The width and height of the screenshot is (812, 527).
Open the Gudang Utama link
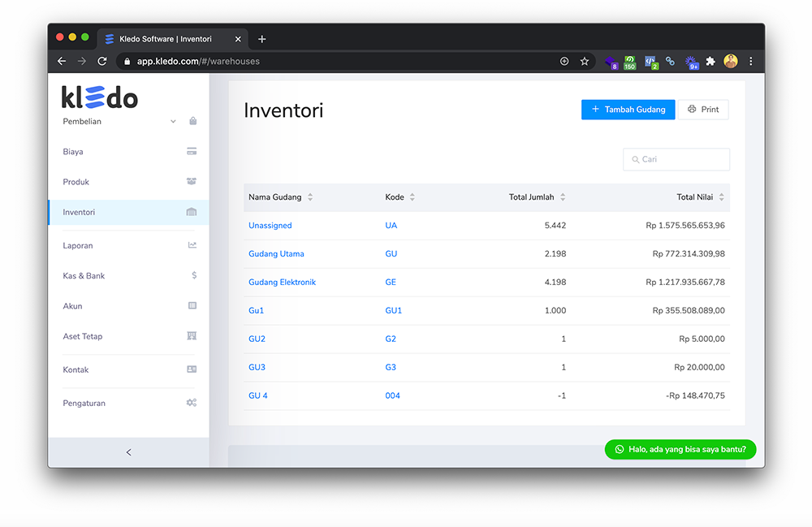[x=276, y=254]
